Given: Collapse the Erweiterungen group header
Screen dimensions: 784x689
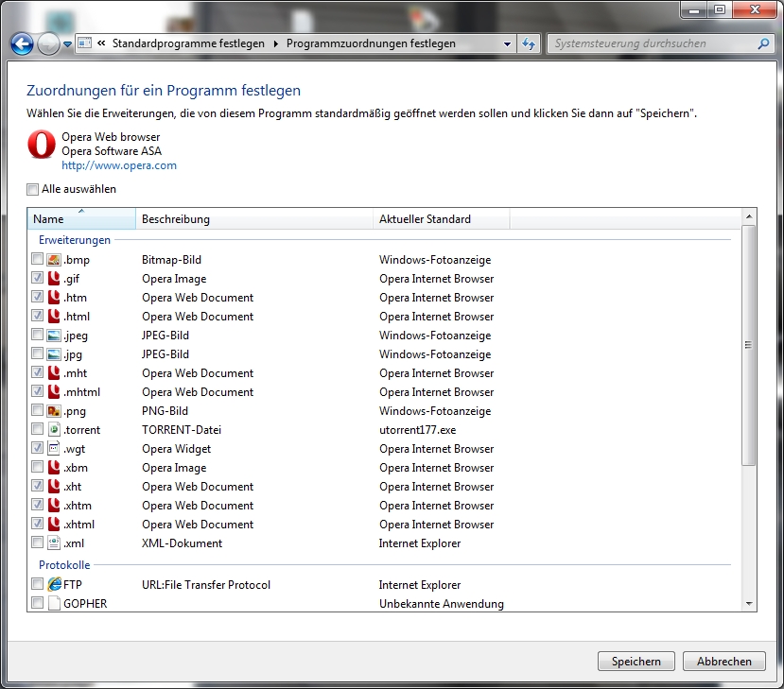Looking at the screenshot, I should 75,240.
